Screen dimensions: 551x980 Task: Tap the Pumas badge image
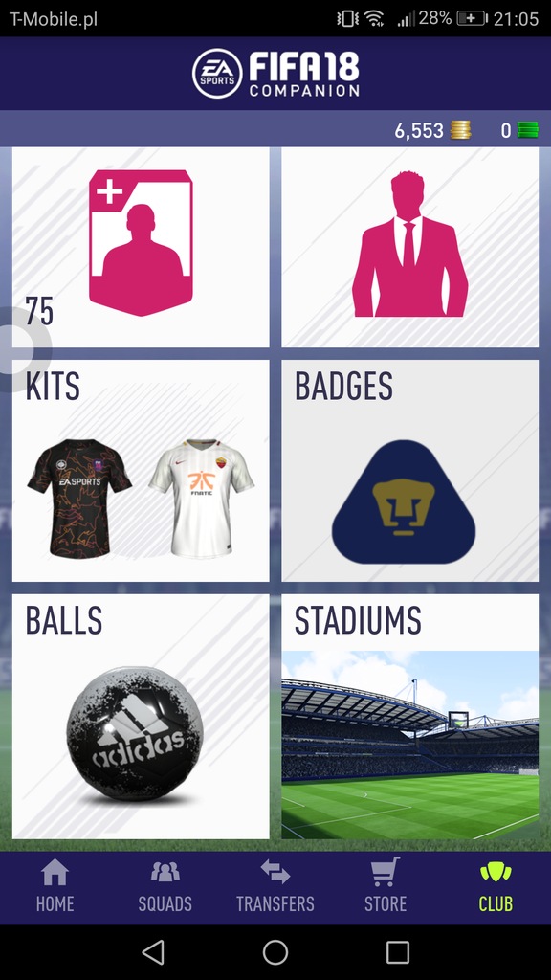pyautogui.click(x=404, y=501)
